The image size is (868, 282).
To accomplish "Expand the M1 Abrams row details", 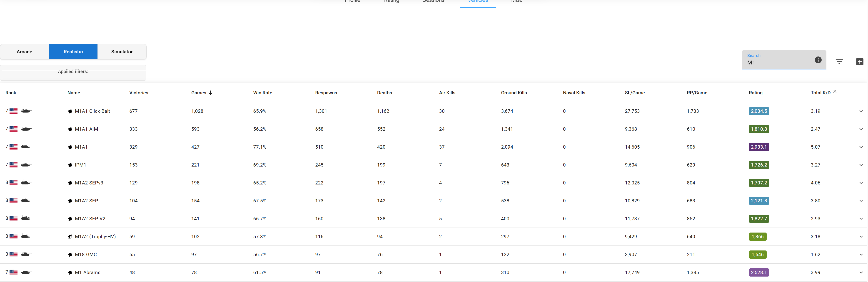I will (x=861, y=272).
